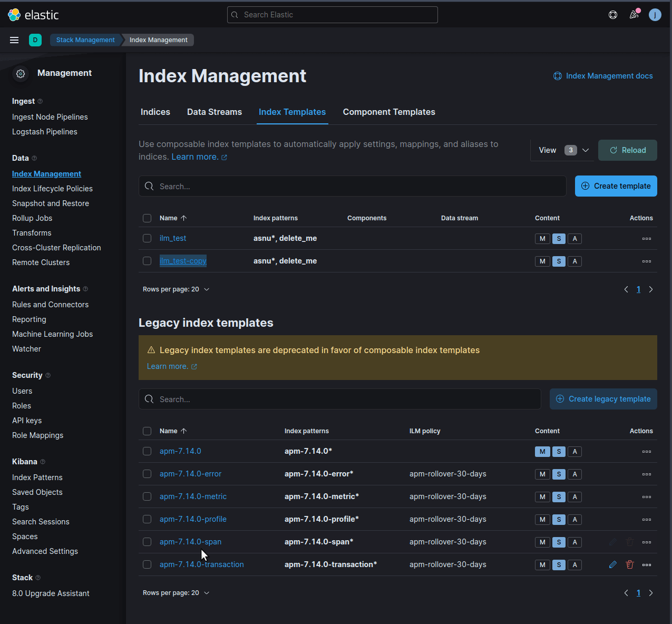
Task: Check the apm-7.14.0-error checkbox
Action: [x=147, y=474]
